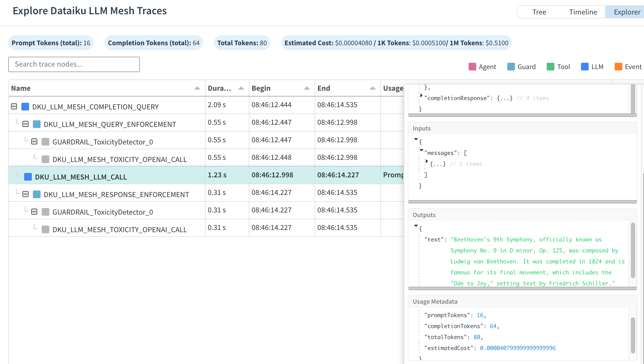Click the Completion Tokens (total) badge
This screenshot has width=644, height=364.
point(154,43)
